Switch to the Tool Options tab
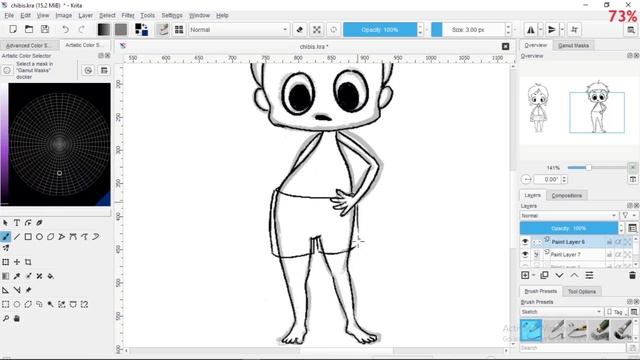The image size is (640, 360). point(582,291)
